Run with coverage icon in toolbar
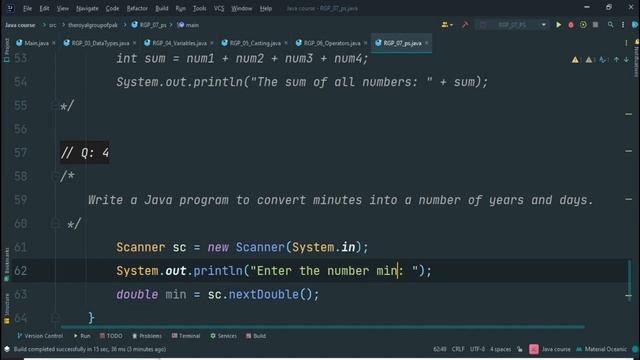640x360 pixels. [x=583, y=25]
